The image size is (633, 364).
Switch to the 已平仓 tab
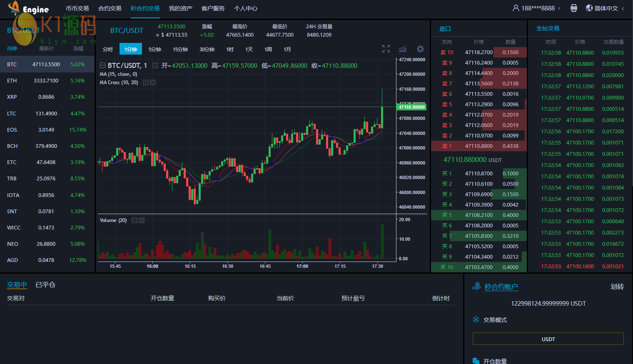(x=45, y=285)
